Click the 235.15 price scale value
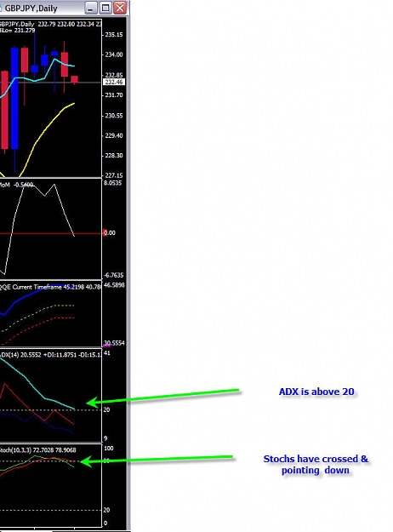This screenshot has width=393, height=532. [114, 35]
